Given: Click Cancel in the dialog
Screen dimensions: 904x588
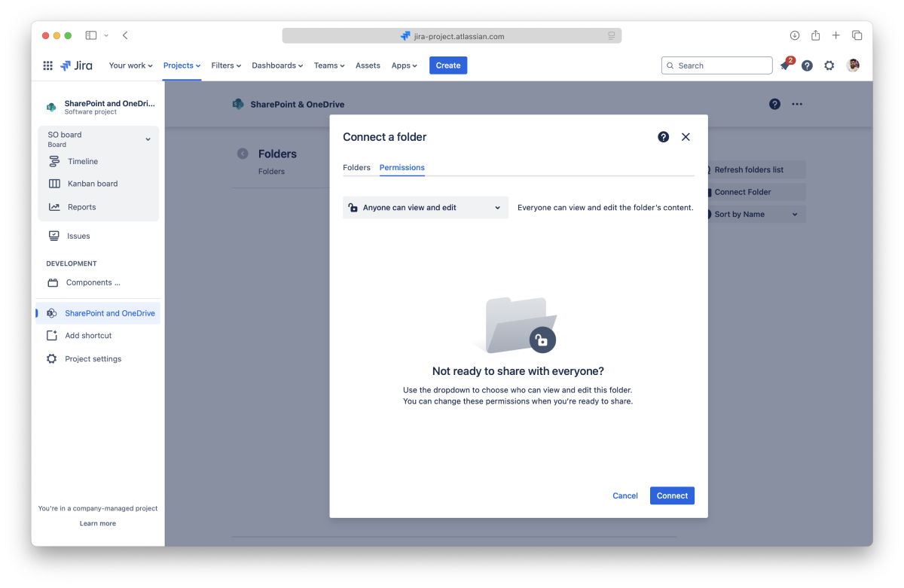Looking at the screenshot, I should [625, 495].
